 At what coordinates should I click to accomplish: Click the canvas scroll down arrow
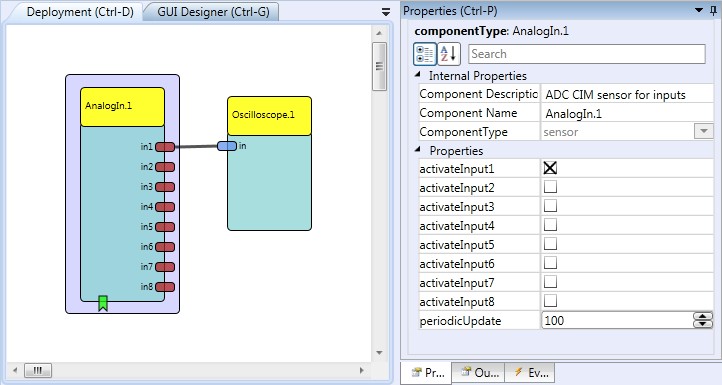379,353
